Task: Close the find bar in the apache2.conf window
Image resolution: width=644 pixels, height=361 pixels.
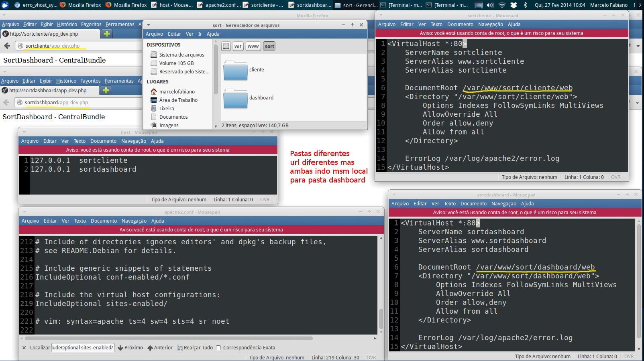Action: tap(24, 348)
